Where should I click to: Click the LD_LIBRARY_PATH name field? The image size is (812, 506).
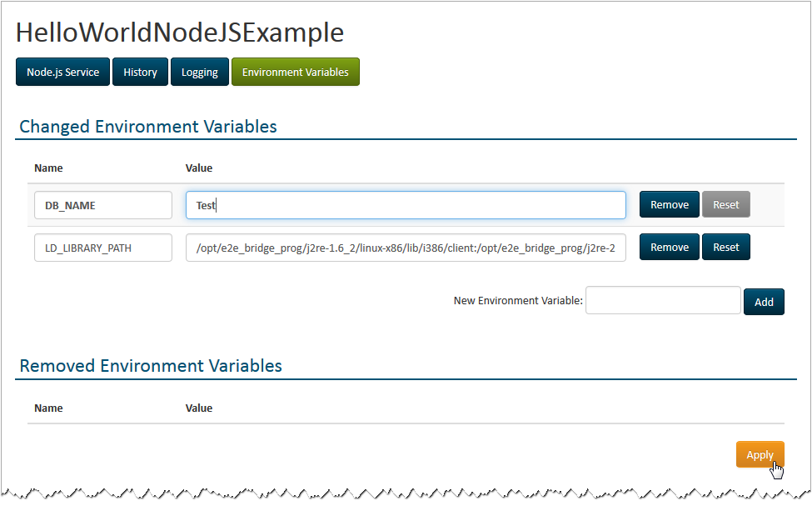click(x=103, y=248)
